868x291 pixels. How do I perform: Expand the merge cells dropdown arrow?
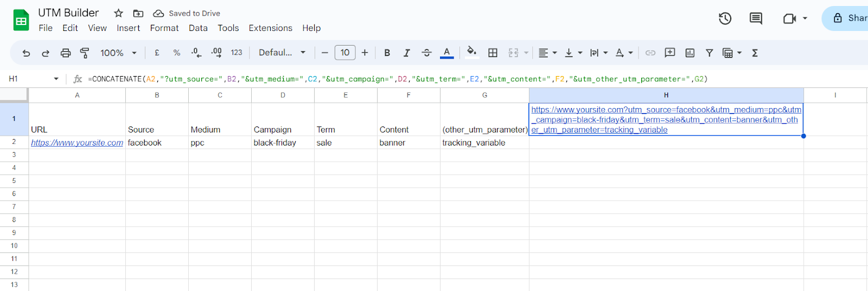[526, 53]
